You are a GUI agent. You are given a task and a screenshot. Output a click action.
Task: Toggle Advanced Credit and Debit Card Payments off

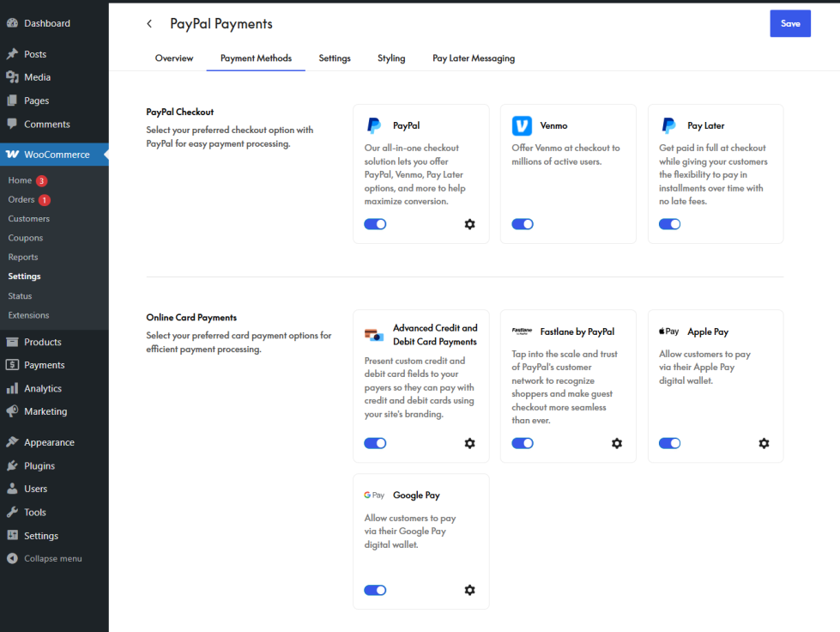tap(375, 443)
